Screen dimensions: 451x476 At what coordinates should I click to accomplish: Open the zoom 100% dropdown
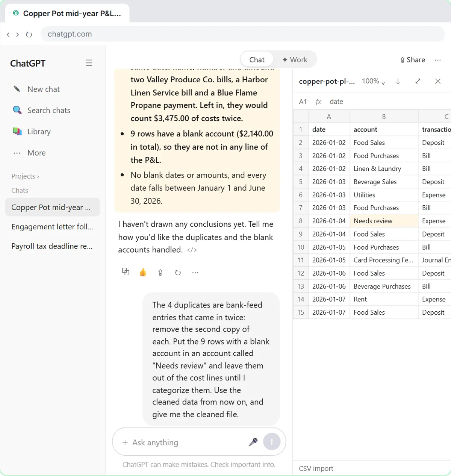click(373, 81)
